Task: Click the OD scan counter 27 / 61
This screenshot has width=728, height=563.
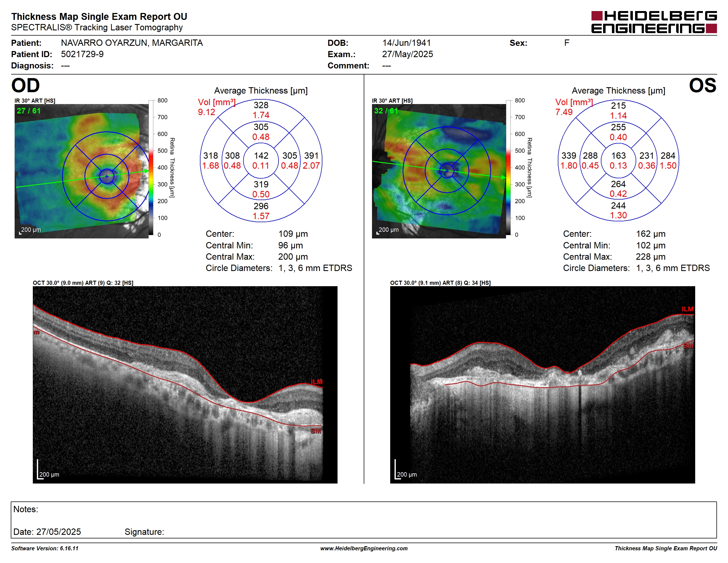Action: coord(29,111)
